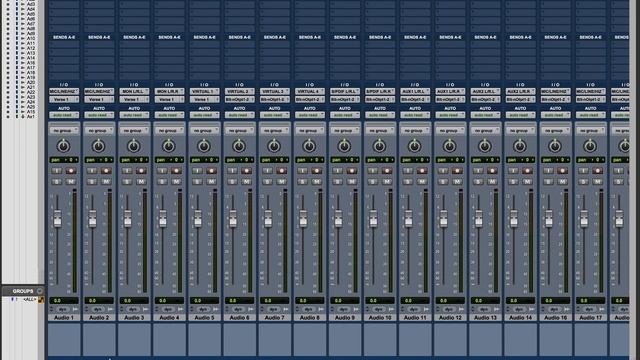Click the pan knob on Audio 8
The height and width of the screenshot is (360, 640).
point(309,146)
